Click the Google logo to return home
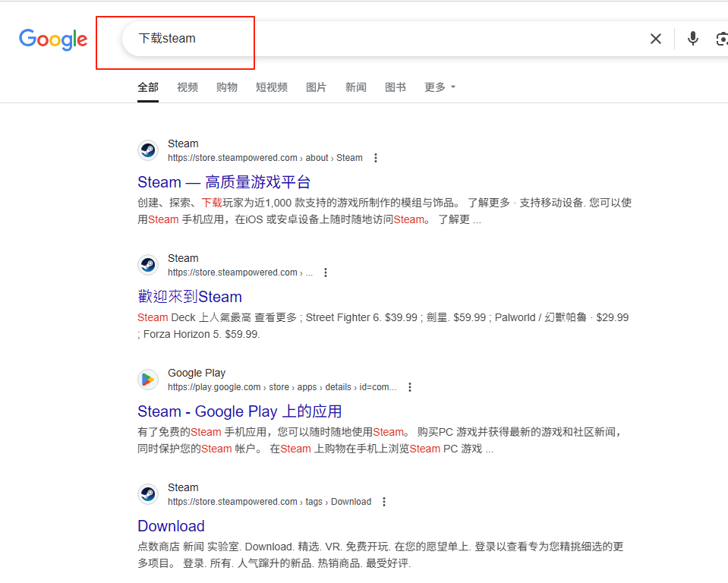This screenshot has width=728, height=583. (52, 39)
